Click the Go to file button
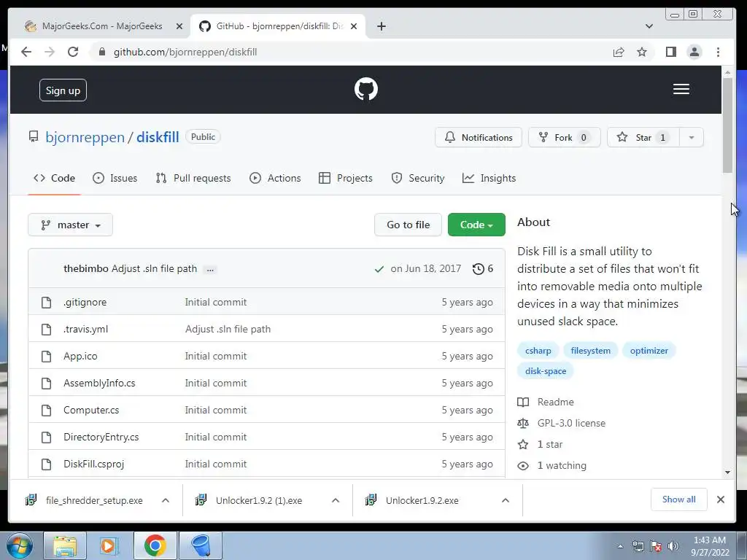This screenshot has height=560, width=747. click(408, 225)
